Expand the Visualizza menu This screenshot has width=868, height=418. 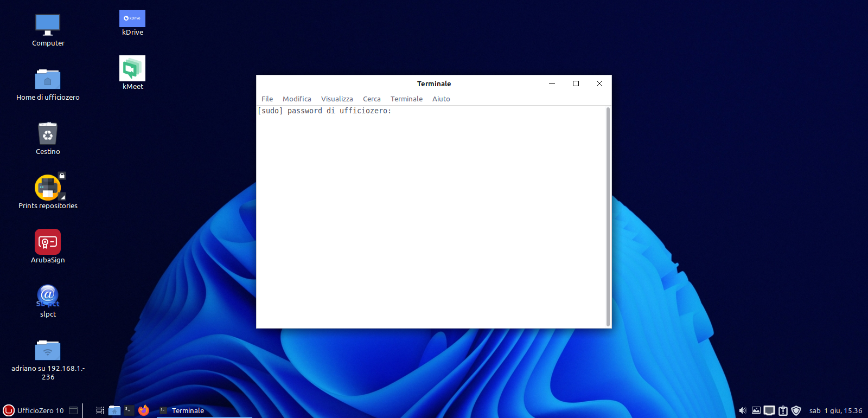click(336, 99)
